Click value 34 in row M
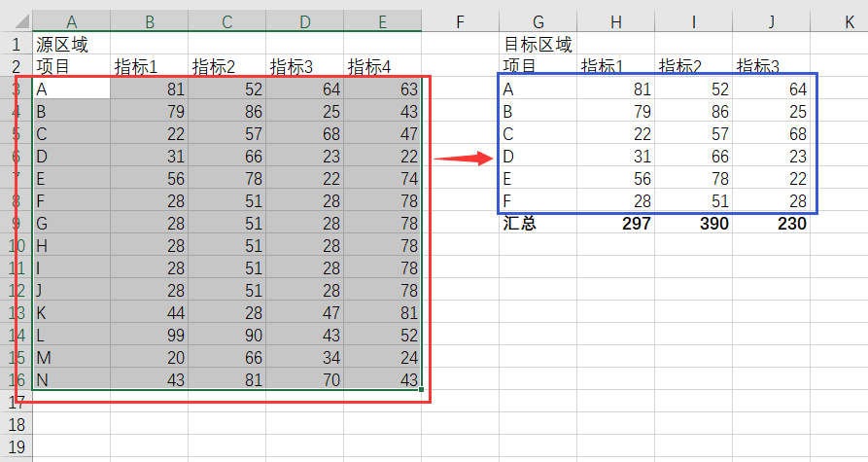868x462 pixels. tap(305, 357)
